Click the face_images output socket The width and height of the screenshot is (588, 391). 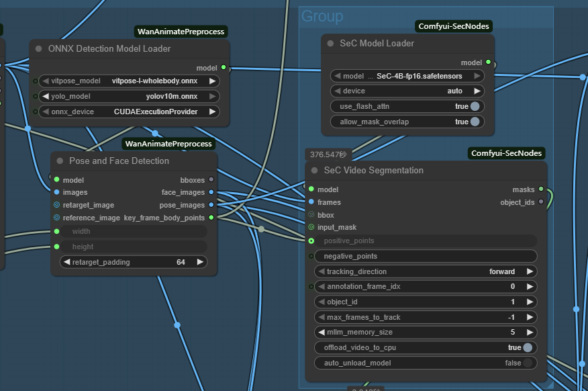(211, 192)
